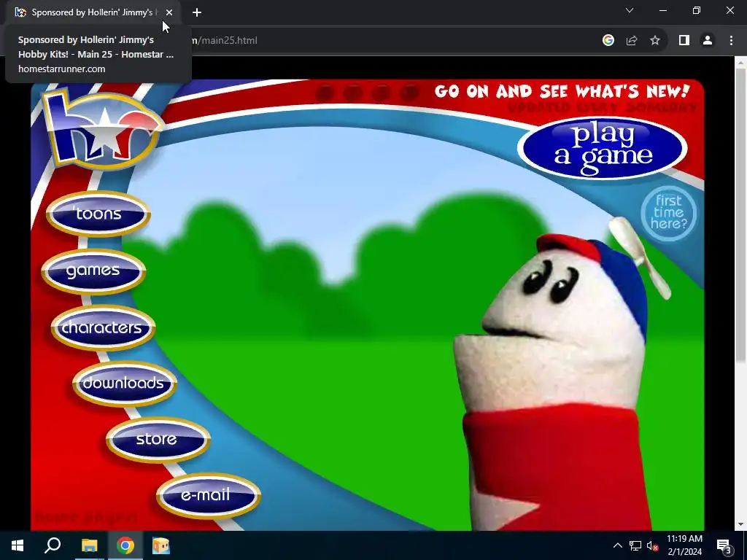Click the Sponsored by Hollerin' Jimmy's tab title
This screenshot has width=747, height=560.
point(94,12)
